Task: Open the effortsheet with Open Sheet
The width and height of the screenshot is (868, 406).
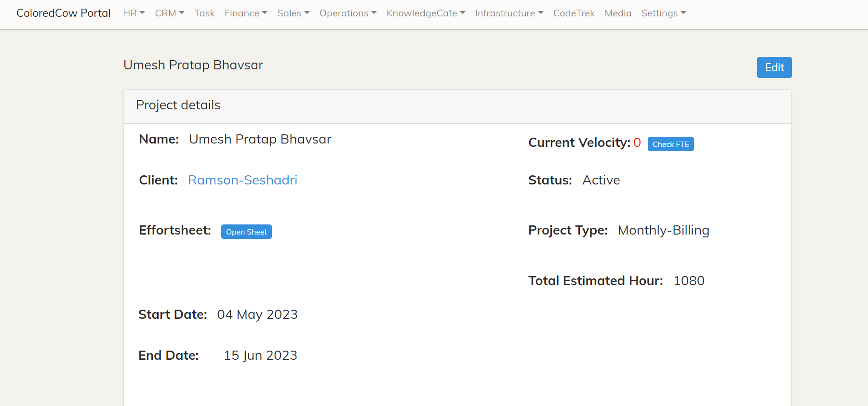Action: click(246, 232)
